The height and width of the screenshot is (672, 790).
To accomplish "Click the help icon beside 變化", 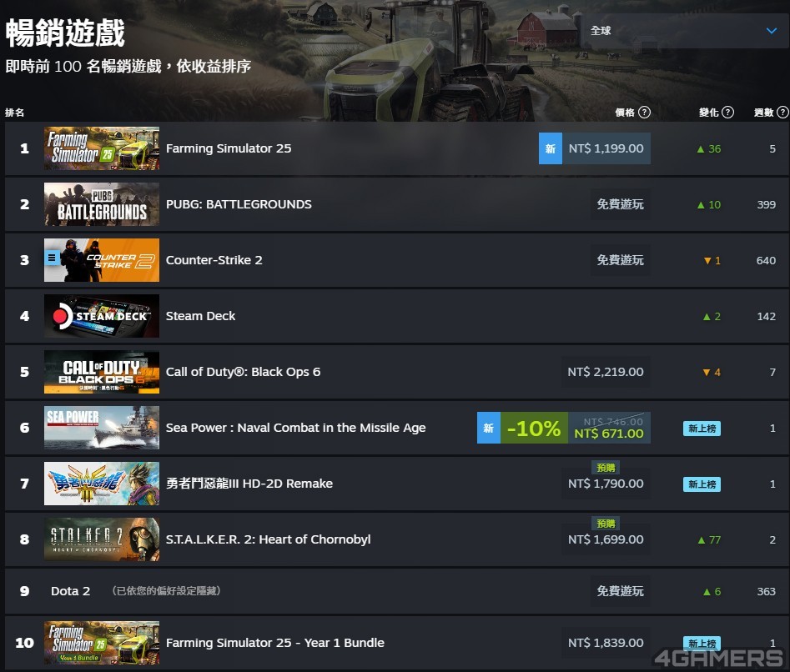I will pos(727,113).
